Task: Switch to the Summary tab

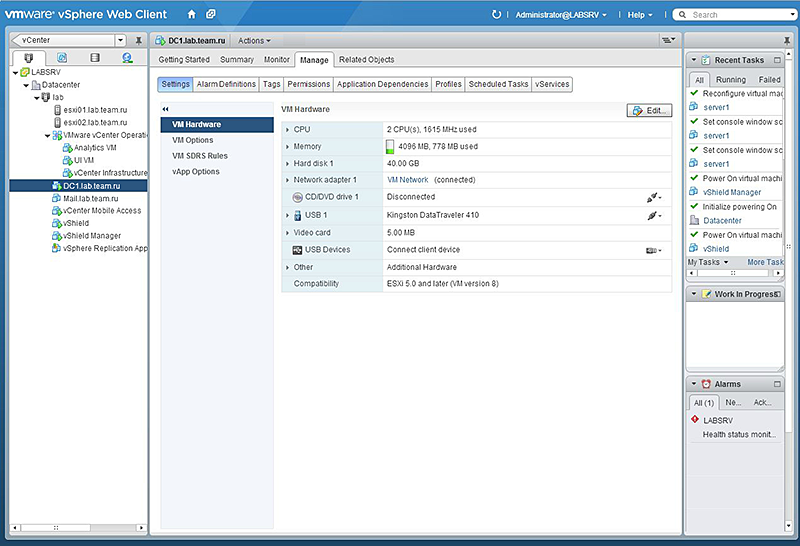Action: coord(236,60)
